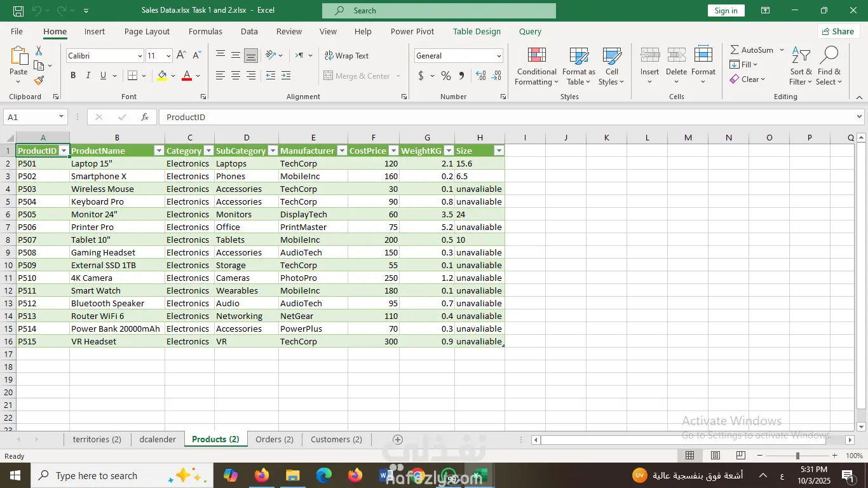The width and height of the screenshot is (868, 488).
Task: Open the Manufacturer column filter dropdown
Action: click(x=341, y=151)
